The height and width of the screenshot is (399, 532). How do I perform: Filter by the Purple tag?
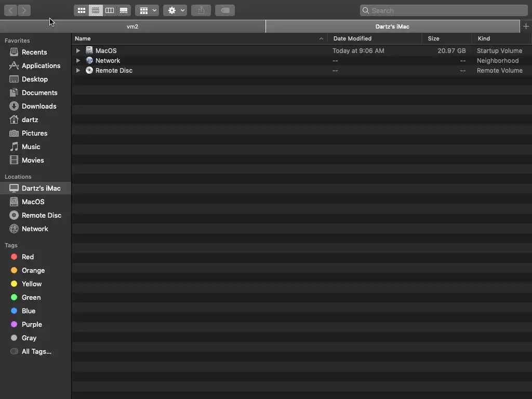point(36,324)
